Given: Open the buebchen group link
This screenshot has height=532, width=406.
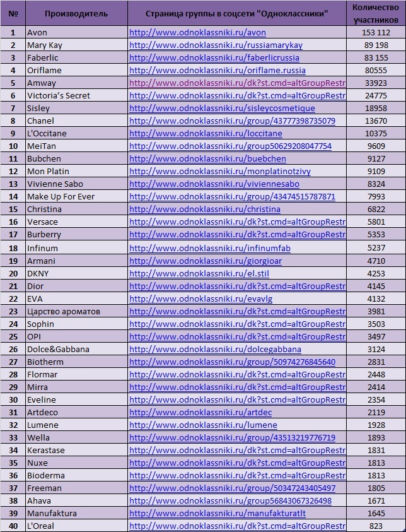Looking at the screenshot, I should 207,159.
